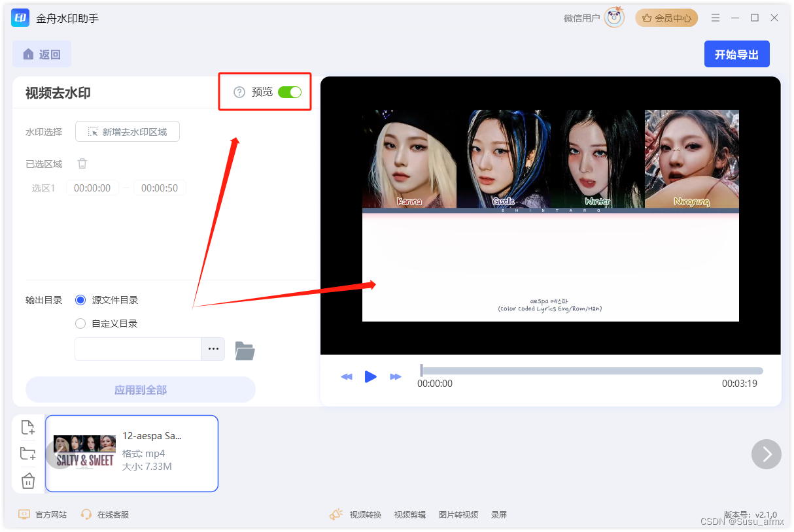Click 应用到全部 apply to all button
This screenshot has height=532, width=794.
[x=141, y=390]
